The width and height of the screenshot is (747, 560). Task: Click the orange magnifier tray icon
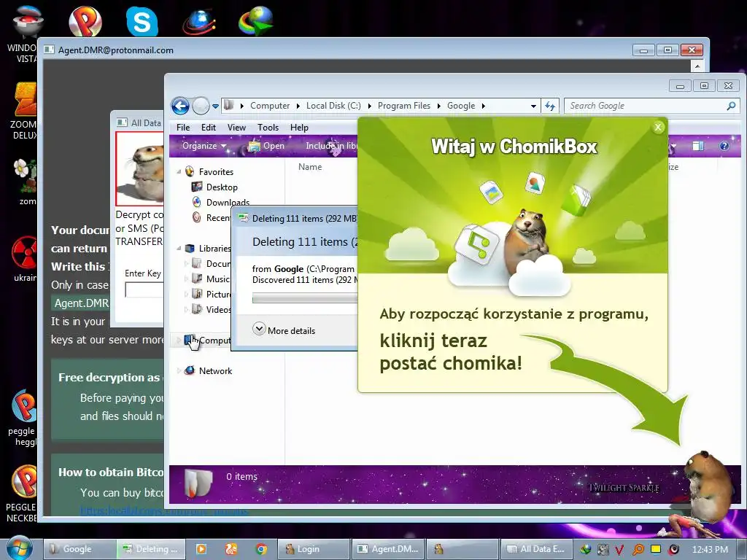point(638,550)
